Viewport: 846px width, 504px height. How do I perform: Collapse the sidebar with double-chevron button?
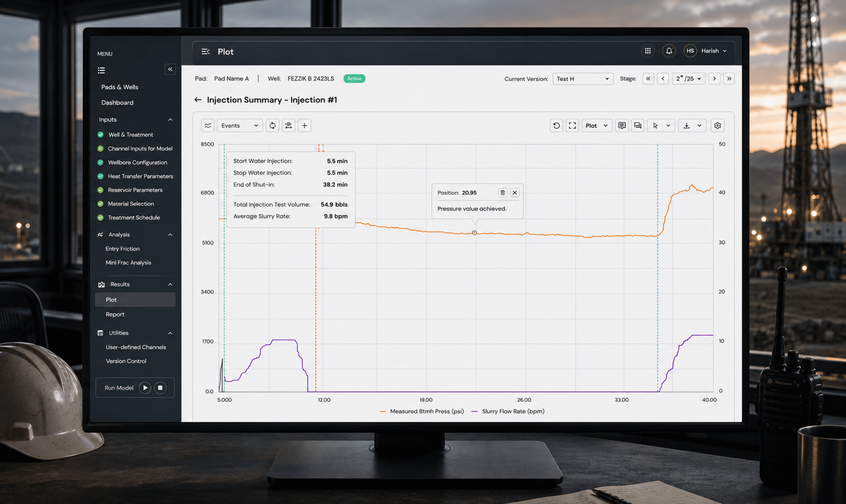pyautogui.click(x=170, y=69)
